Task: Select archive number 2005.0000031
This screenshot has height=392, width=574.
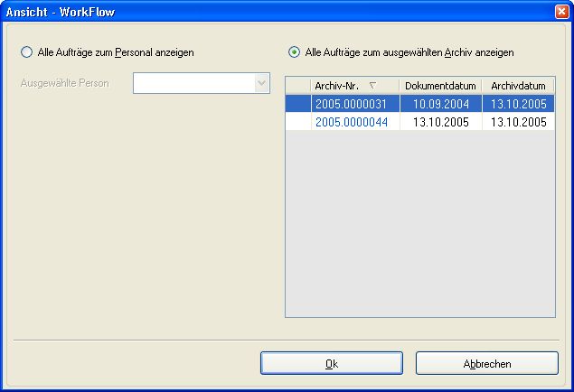Action: [x=355, y=104]
